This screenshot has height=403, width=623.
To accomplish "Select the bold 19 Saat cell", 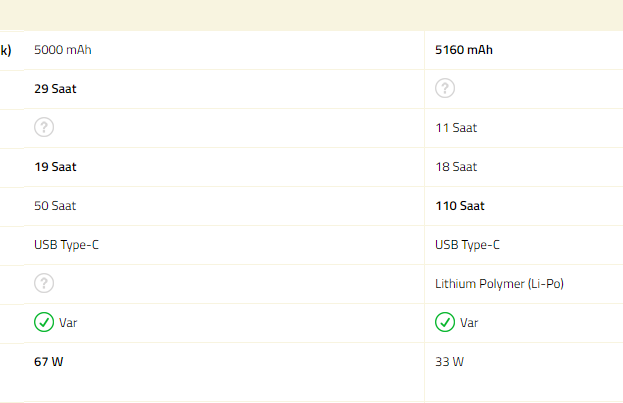I will click(55, 166).
